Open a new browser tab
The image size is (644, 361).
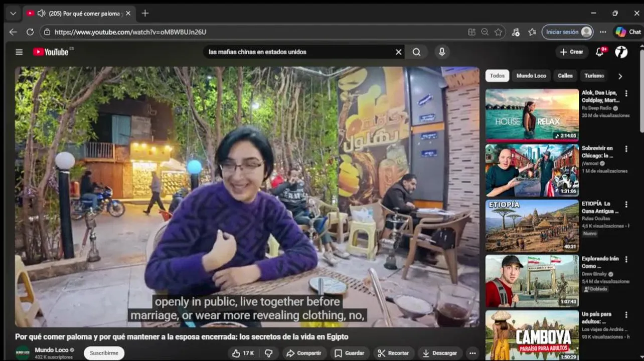[x=145, y=13]
